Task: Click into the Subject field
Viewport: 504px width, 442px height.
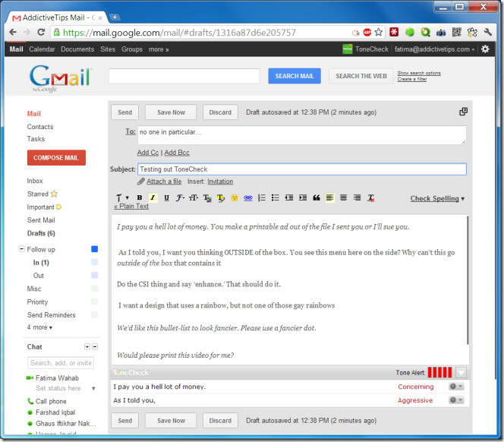Action: pyautogui.click(x=302, y=169)
